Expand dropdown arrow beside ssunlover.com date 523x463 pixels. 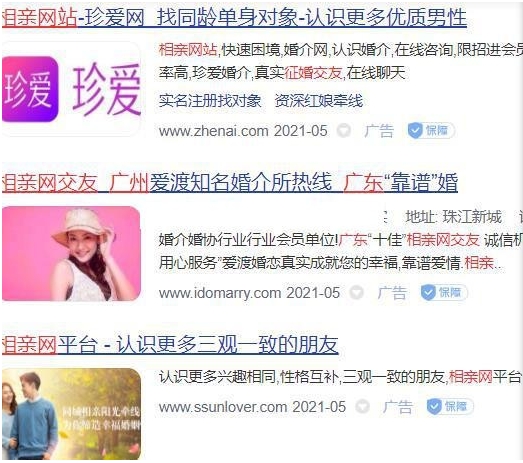pyautogui.click(x=363, y=407)
